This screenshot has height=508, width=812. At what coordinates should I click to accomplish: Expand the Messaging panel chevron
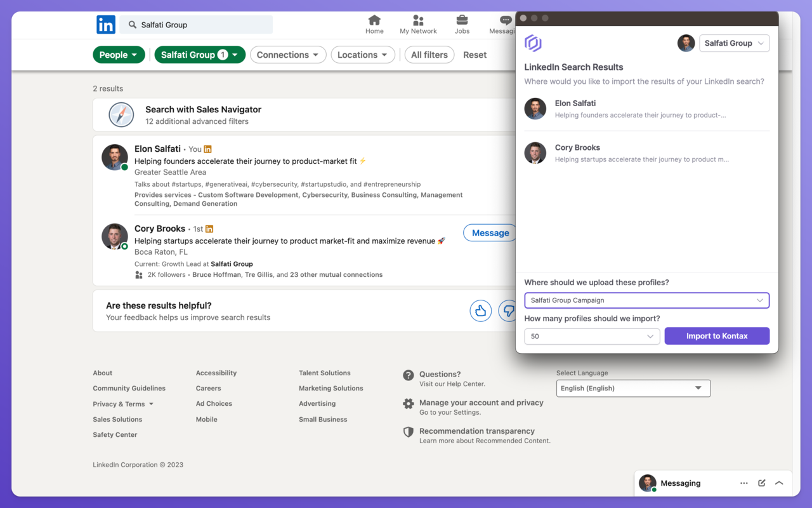[779, 483]
